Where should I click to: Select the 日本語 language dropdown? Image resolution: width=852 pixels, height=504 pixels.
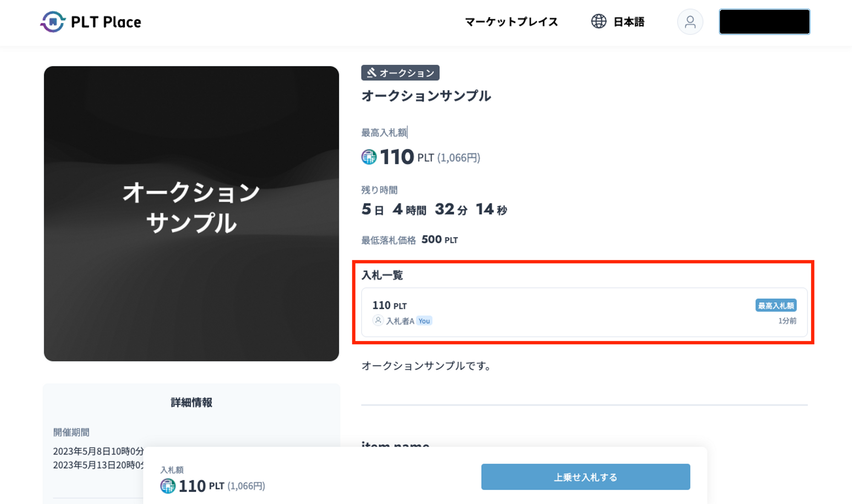tap(629, 22)
